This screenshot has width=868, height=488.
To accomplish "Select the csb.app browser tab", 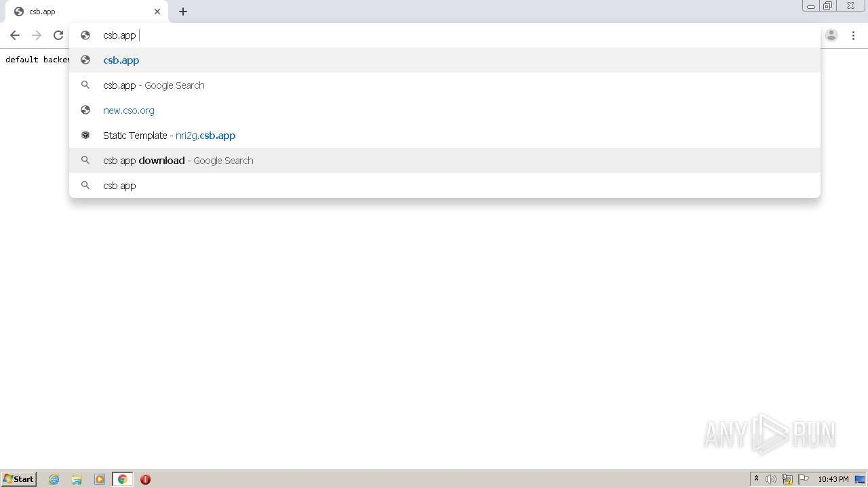I will click(86, 12).
